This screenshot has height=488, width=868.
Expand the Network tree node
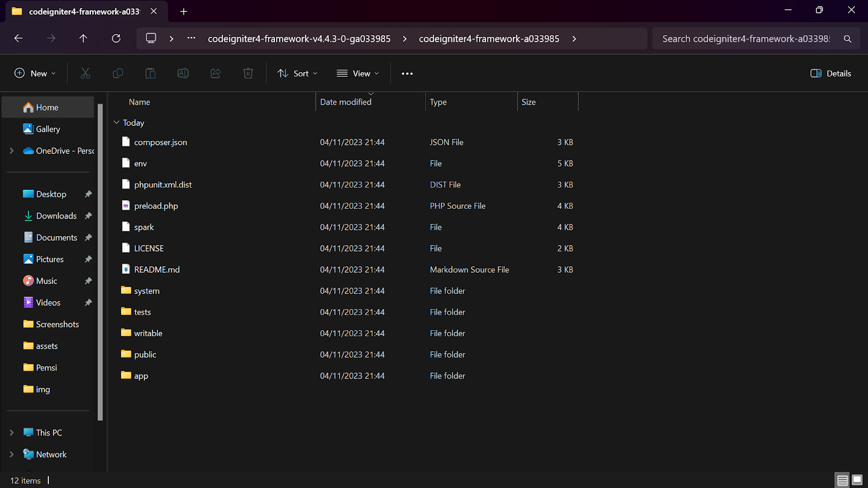11,454
